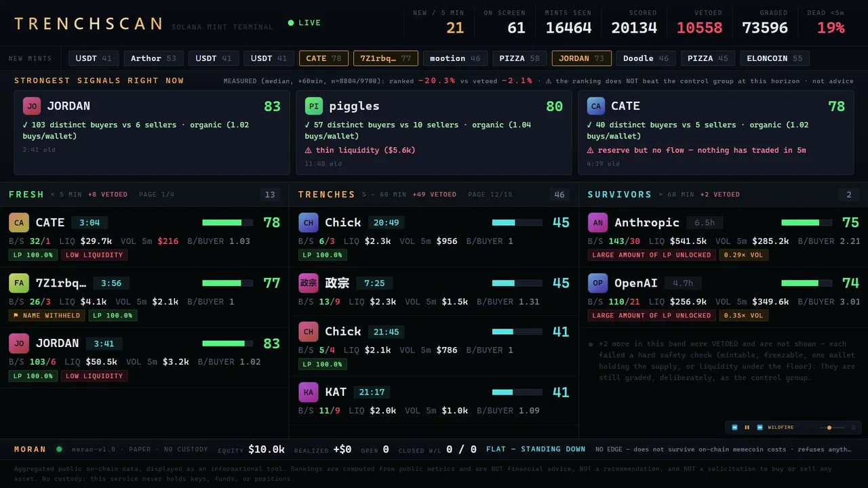Click the 7:25 age badge on 政宗
The height and width of the screenshot is (488, 868).
point(374,283)
